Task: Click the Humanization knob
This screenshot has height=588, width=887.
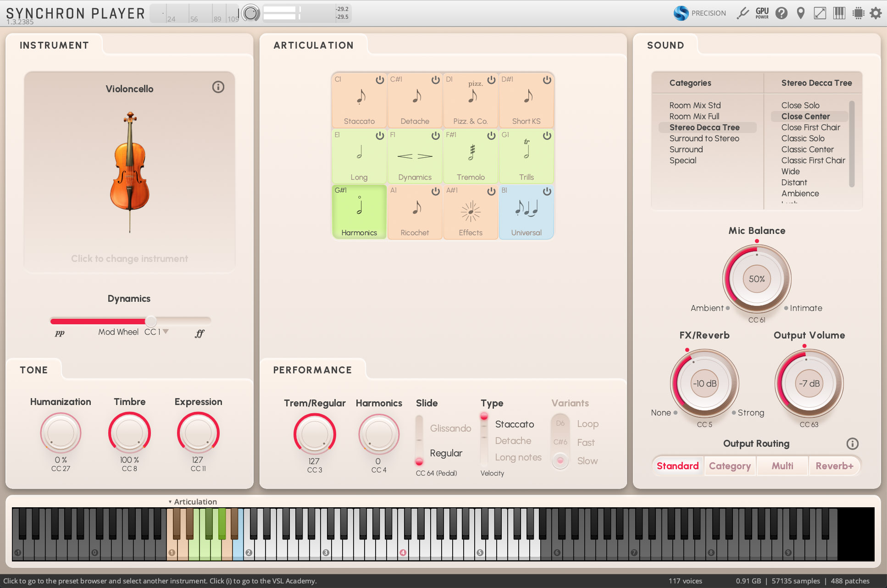Action: tap(61, 433)
